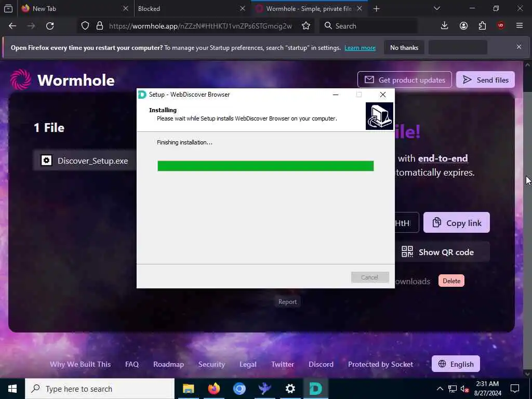Click the Firefox taskbar icon
Screen dimensions: 532x399
click(x=214, y=389)
